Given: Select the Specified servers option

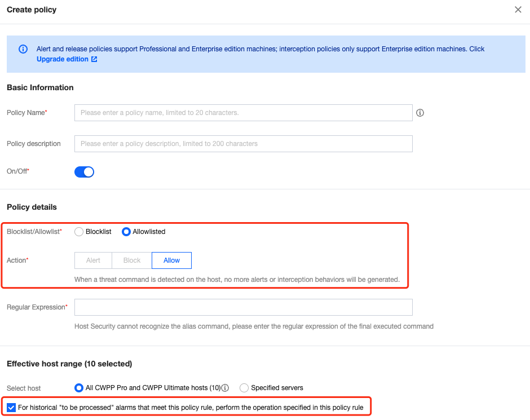Looking at the screenshot, I should [x=244, y=388].
